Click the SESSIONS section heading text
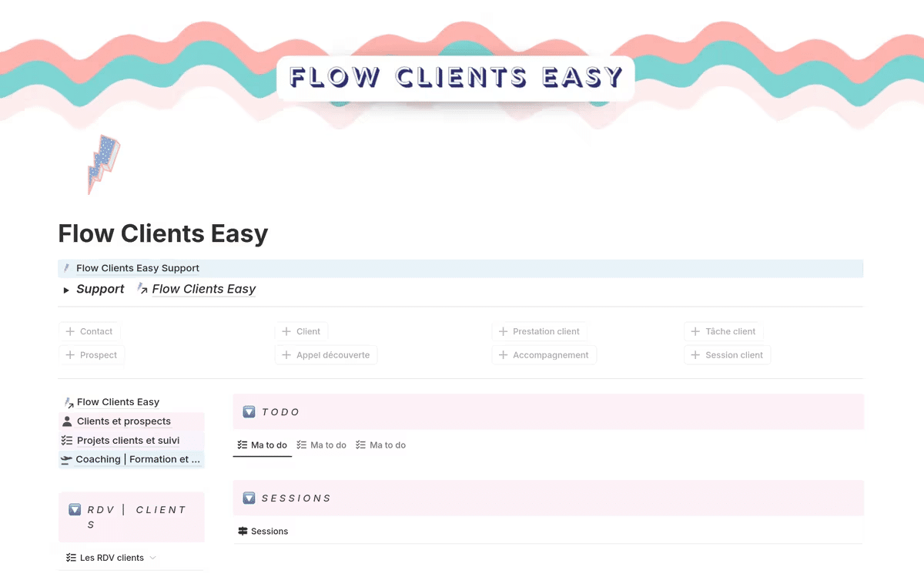Screen dimensions: 924x577 (x=296, y=498)
